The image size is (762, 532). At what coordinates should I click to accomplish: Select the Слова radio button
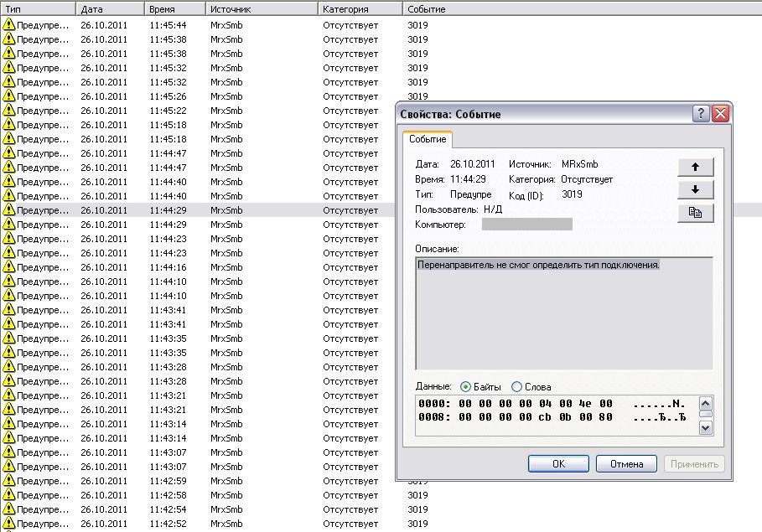coord(516,387)
